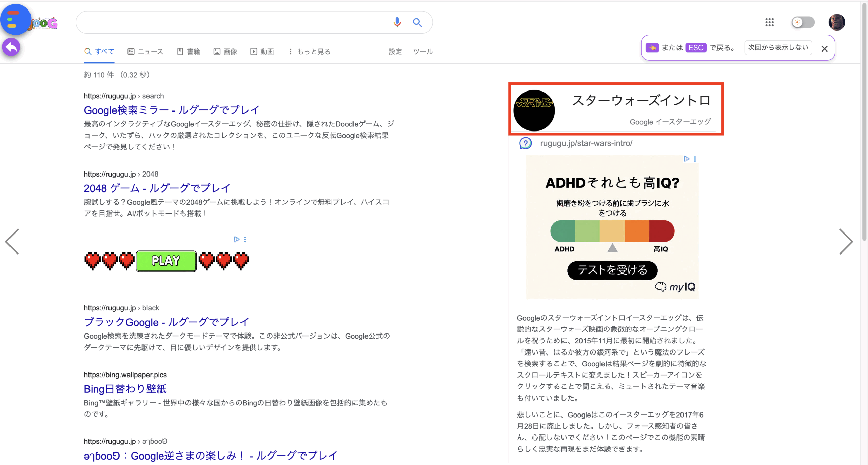Open the 2048 ゲーム result link
The width and height of the screenshot is (868, 465).
click(x=157, y=188)
